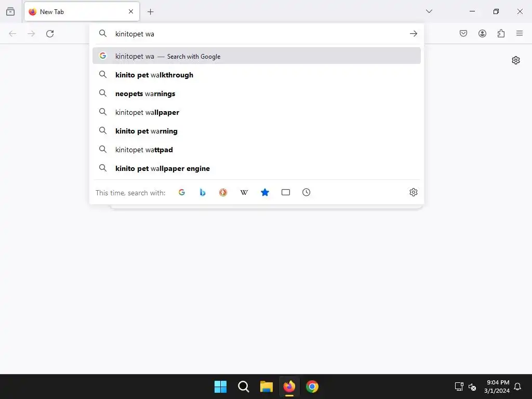Choose suggestion 'neopets warnings'

pos(257,94)
